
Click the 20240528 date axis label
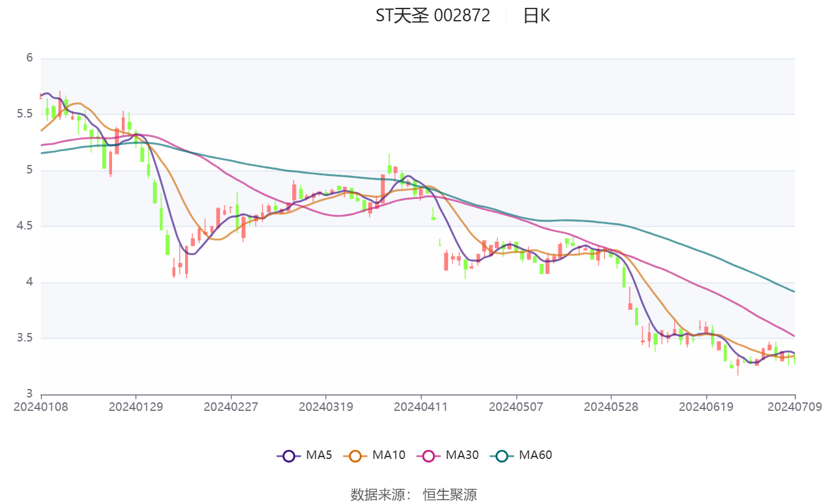point(611,407)
